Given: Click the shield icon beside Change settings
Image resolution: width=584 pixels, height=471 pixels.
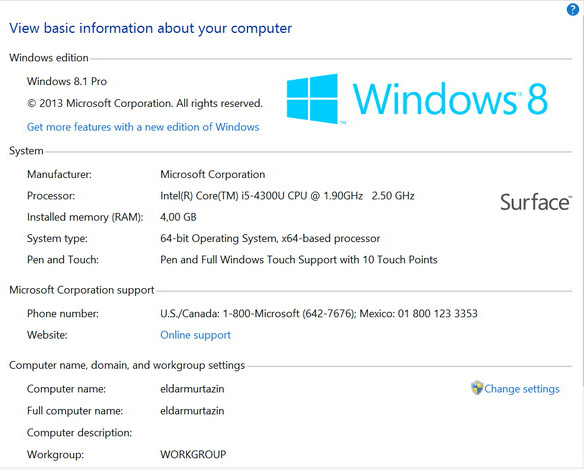Looking at the screenshot, I should 477,388.
